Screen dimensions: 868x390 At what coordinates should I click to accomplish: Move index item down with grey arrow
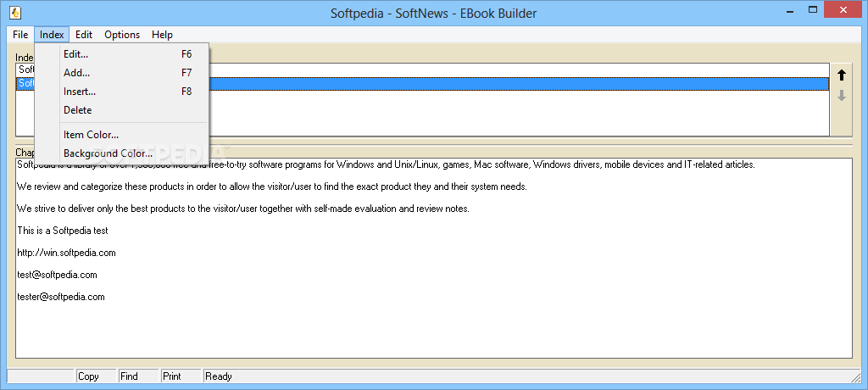coord(842,95)
